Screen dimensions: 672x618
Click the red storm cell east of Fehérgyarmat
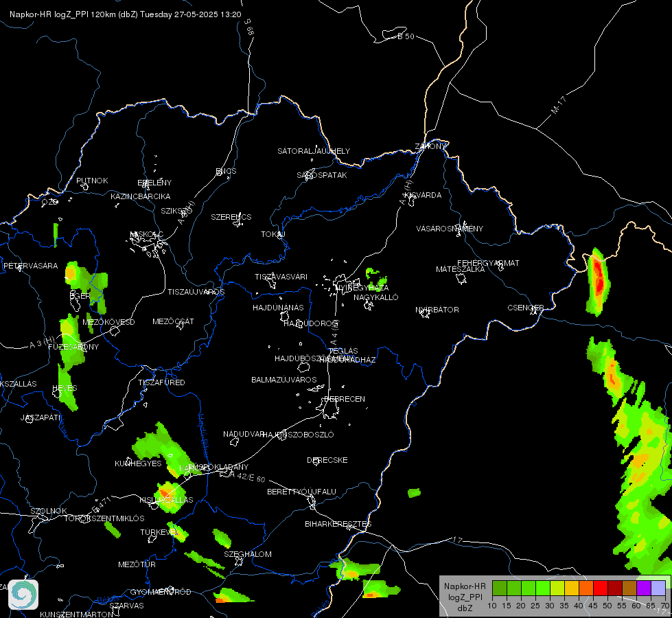click(x=598, y=281)
